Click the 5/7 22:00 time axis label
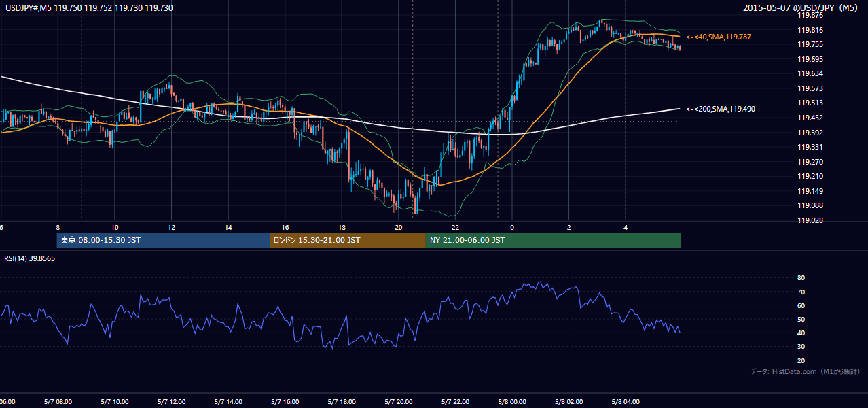The image size is (868, 408). 455,402
